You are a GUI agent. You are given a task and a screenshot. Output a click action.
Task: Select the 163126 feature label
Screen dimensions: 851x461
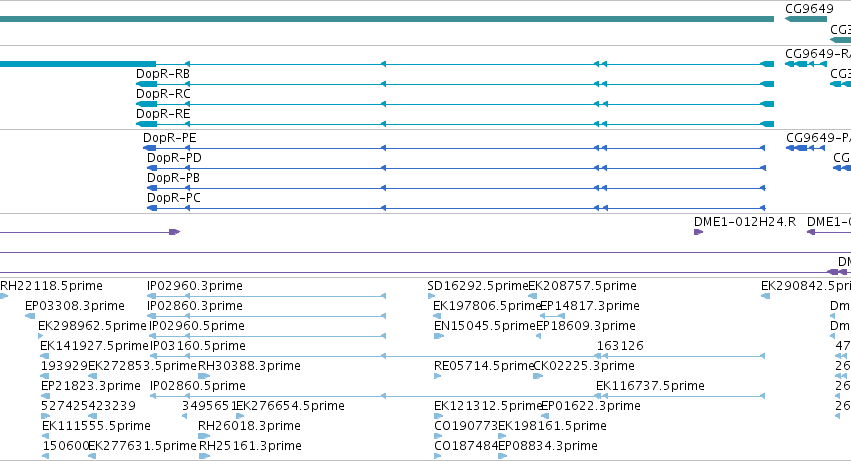coord(620,346)
